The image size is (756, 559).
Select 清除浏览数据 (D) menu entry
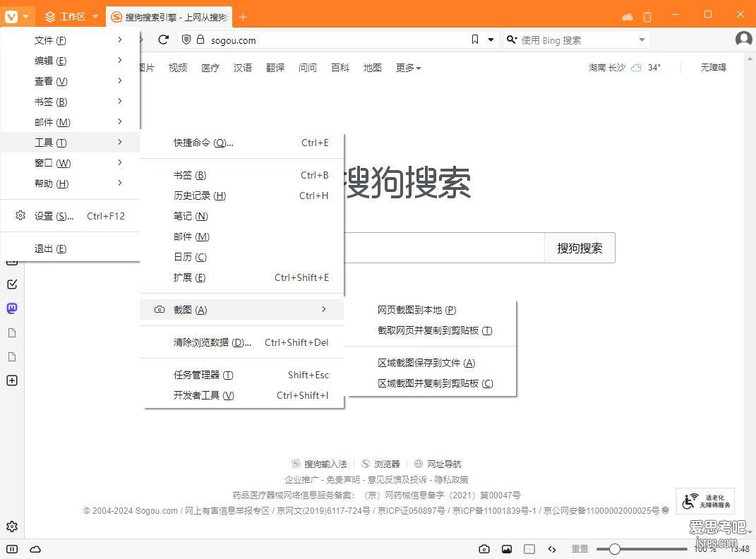click(241, 342)
